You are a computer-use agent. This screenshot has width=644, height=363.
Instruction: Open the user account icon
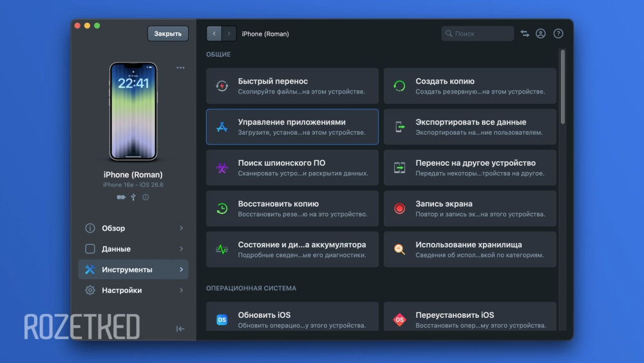click(x=540, y=34)
